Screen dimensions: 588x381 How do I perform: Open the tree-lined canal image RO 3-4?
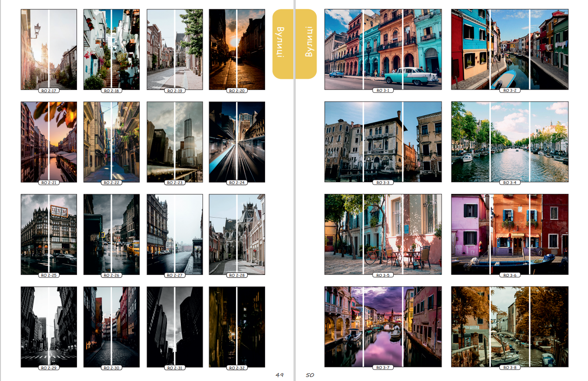coord(510,141)
